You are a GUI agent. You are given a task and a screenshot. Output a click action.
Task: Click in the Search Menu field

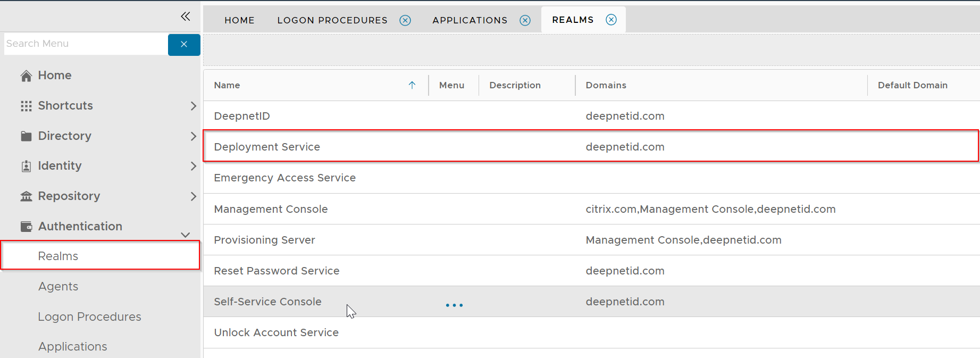click(85, 44)
